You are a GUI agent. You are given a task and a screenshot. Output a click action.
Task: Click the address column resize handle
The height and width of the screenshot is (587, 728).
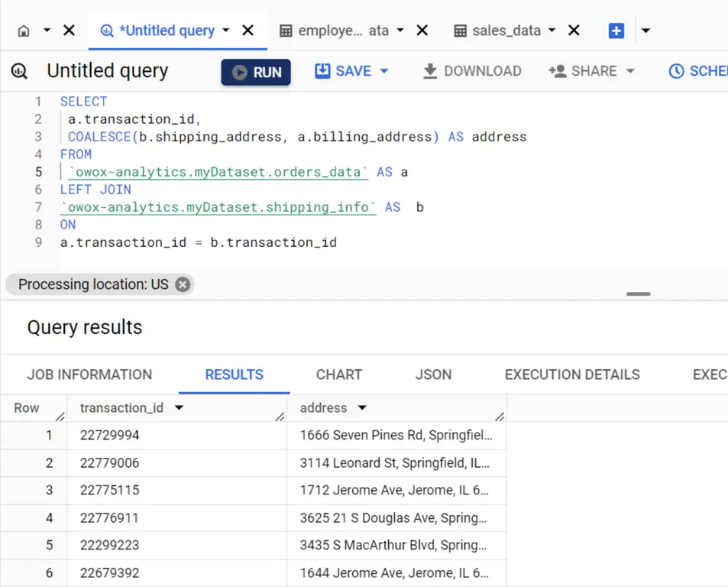(x=500, y=417)
